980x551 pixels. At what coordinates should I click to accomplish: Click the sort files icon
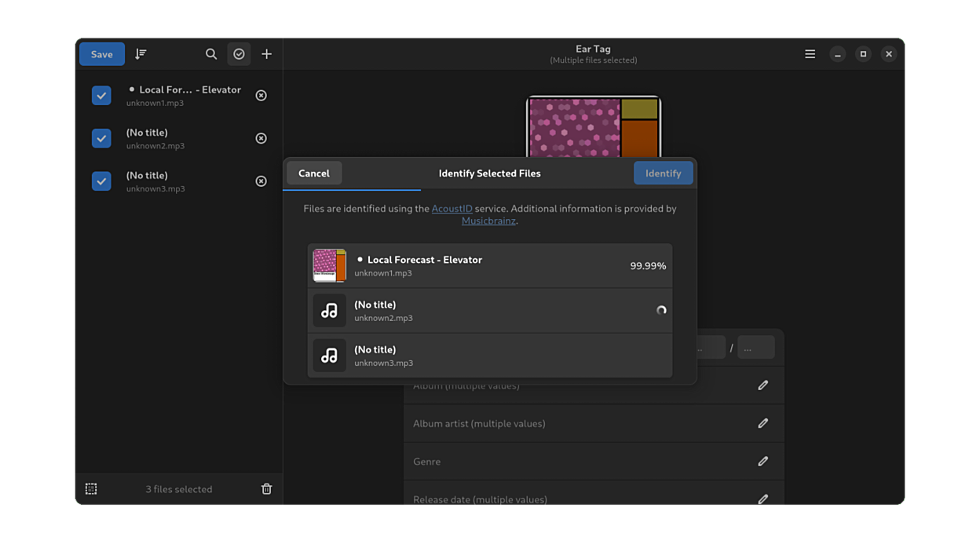(141, 54)
